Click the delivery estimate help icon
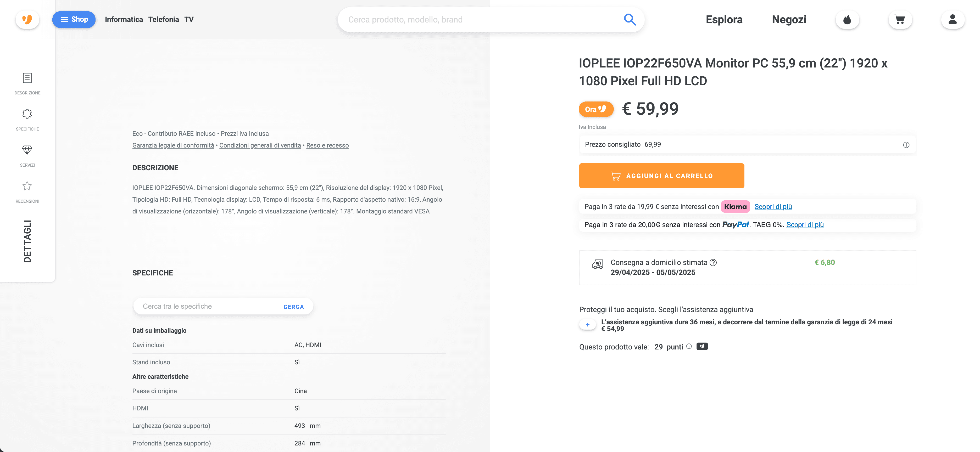 pyautogui.click(x=713, y=263)
